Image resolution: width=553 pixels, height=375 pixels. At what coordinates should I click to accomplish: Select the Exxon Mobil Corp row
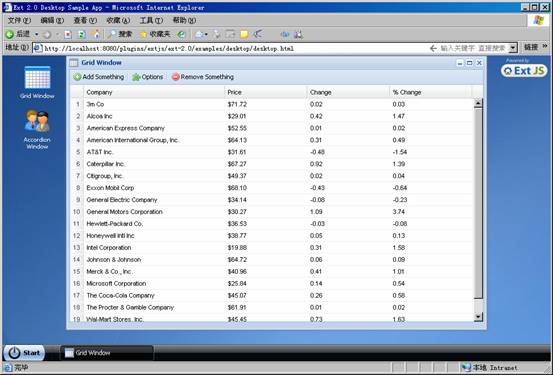pos(272,188)
